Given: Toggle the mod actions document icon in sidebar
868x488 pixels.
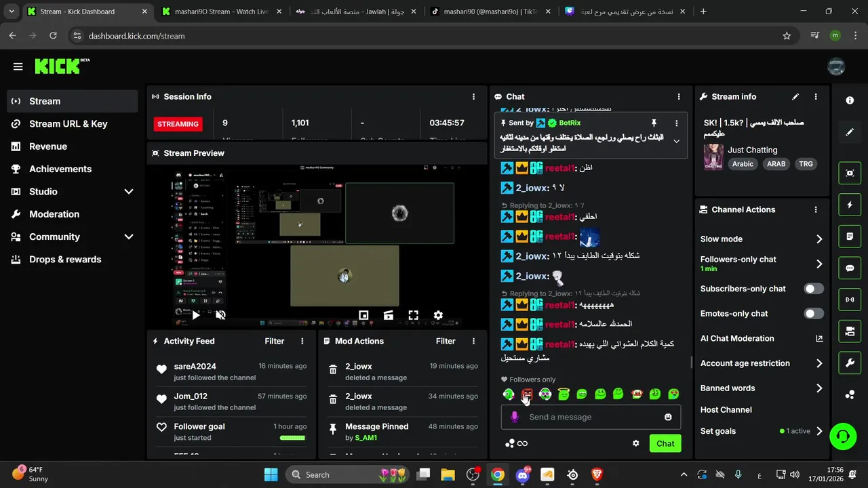Looking at the screenshot, I should [x=850, y=237].
